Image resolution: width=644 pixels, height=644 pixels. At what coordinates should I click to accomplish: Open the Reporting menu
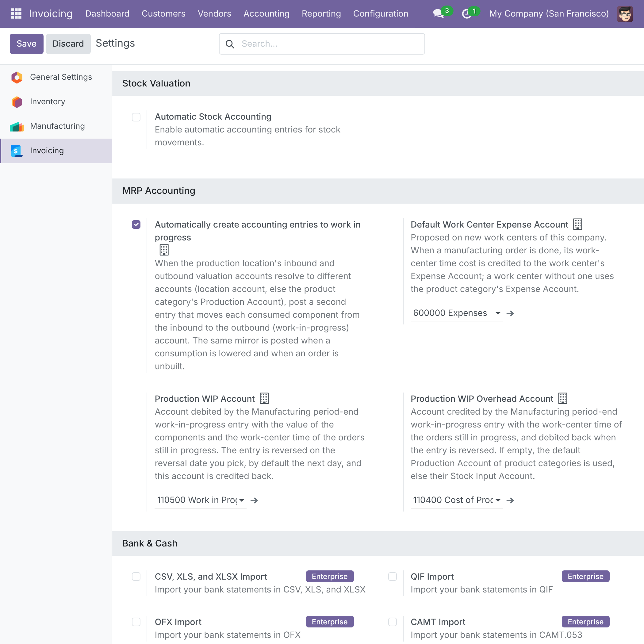[x=321, y=14]
